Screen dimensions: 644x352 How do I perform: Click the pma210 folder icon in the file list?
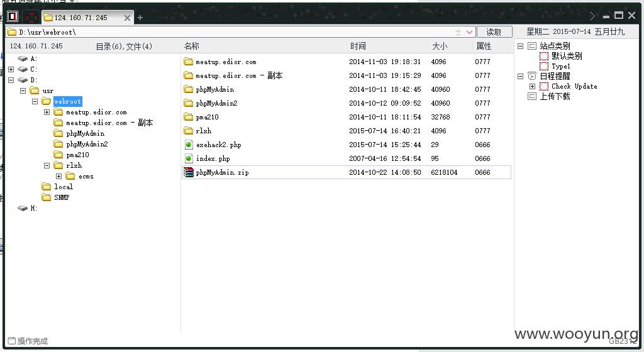point(189,117)
